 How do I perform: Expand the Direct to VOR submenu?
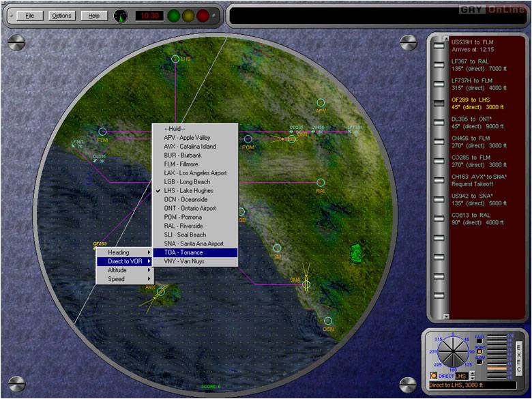pyautogui.click(x=125, y=261)
